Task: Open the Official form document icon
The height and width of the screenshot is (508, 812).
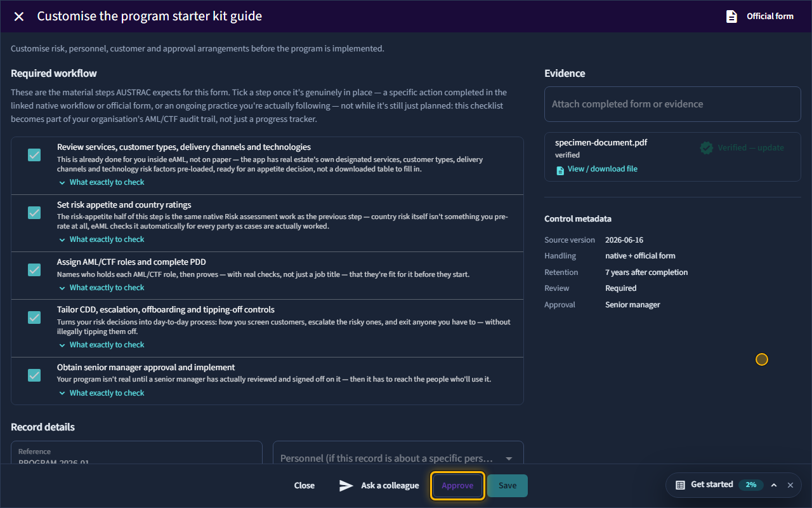Action: (731, 17)
